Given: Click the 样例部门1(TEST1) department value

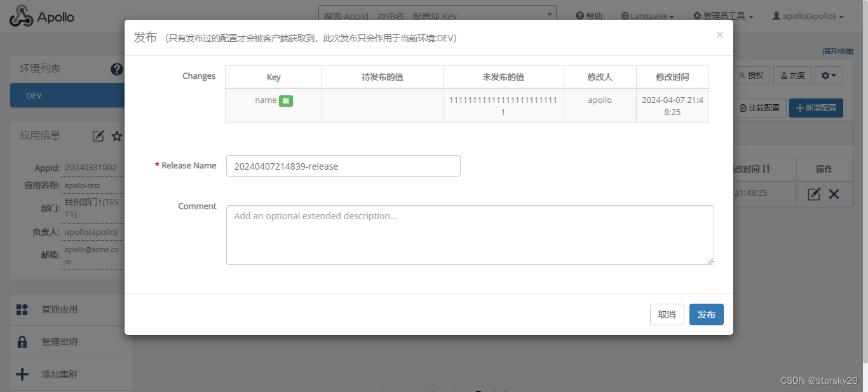Looking at the screenshot, I should tap(92, 209).
